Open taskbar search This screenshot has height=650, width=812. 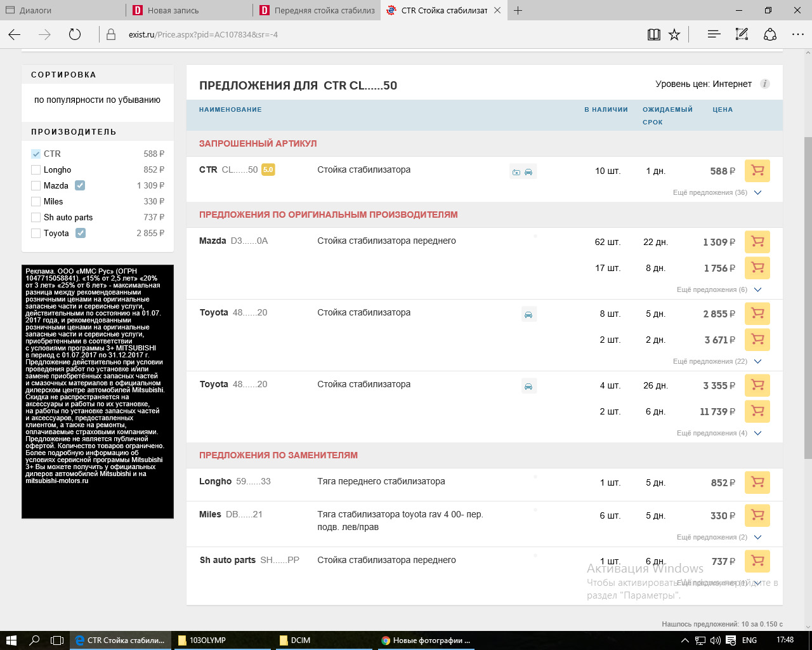point(35,640)
